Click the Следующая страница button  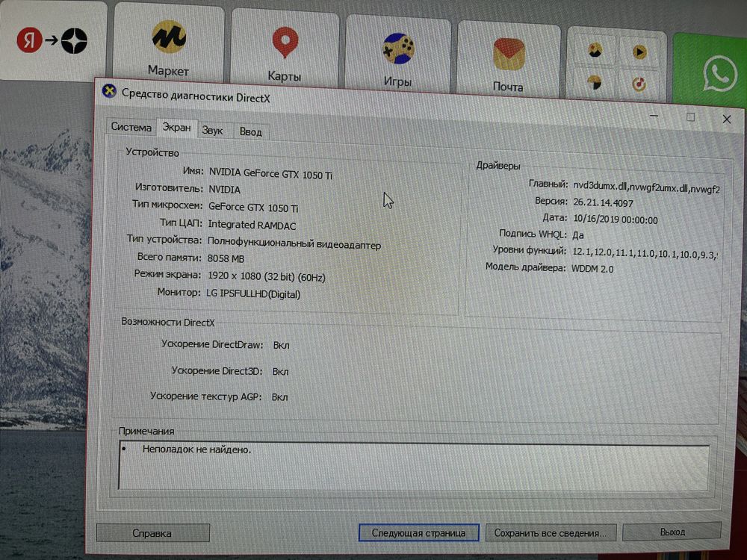pos(419,533)
